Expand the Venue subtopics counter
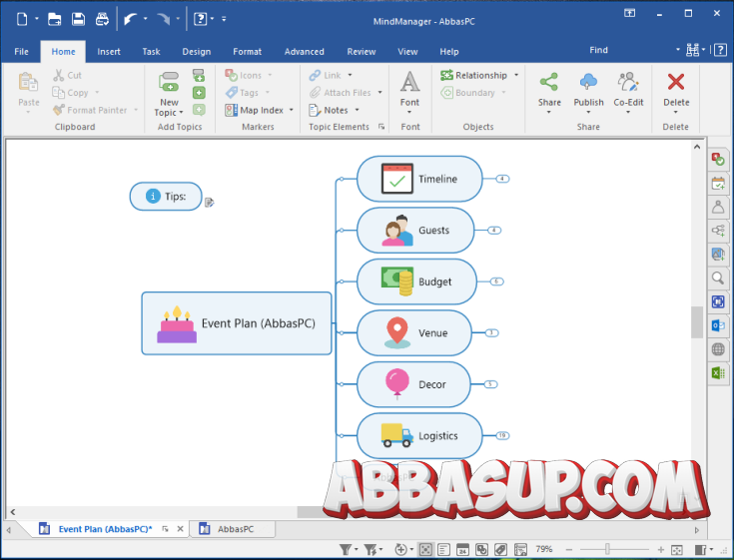 pyautogui.click(x=491, y=333)
